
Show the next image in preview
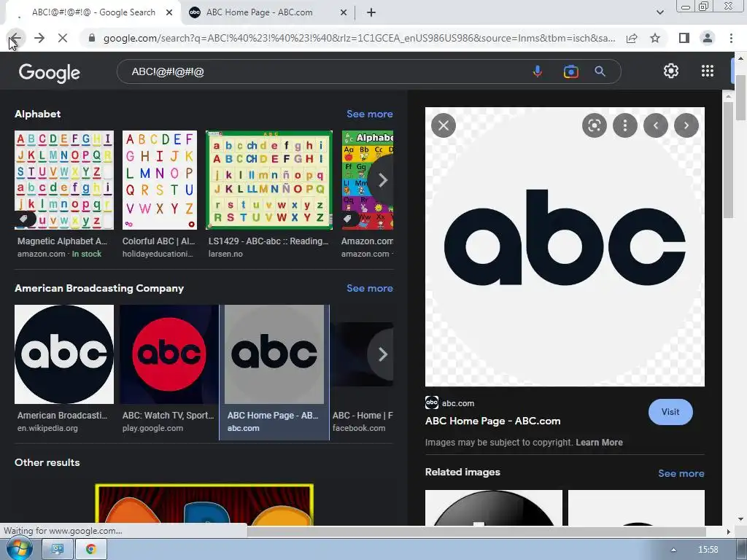(686, 125)
